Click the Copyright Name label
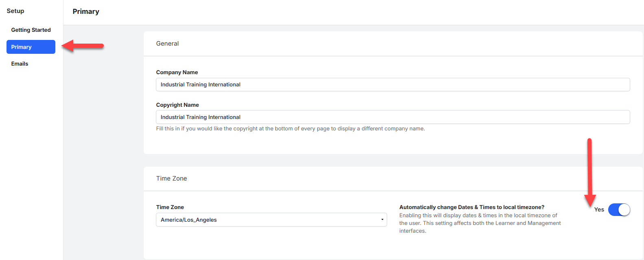 pos(177,105)
